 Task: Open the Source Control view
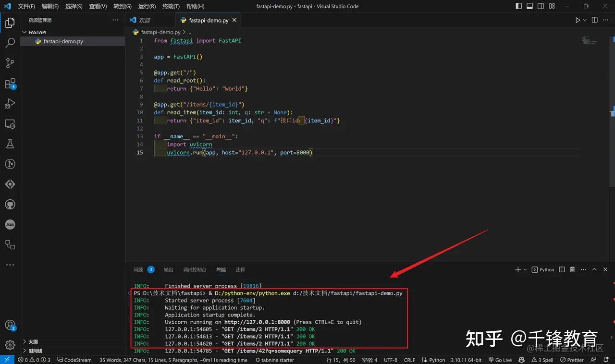tap(10, 63)
